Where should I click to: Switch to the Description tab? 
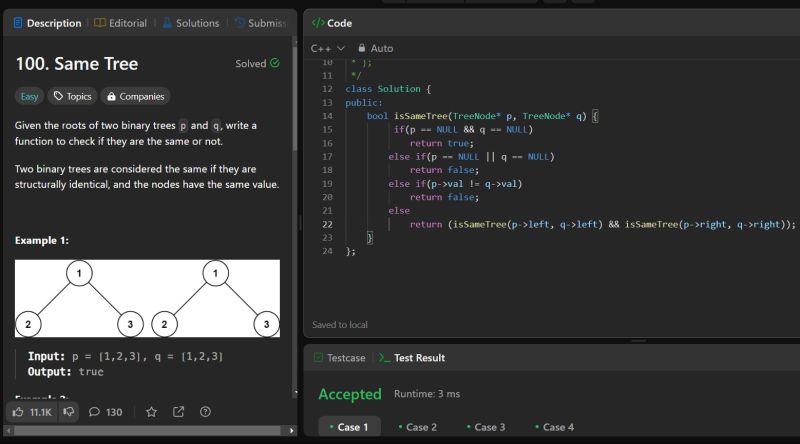point(47,23)
